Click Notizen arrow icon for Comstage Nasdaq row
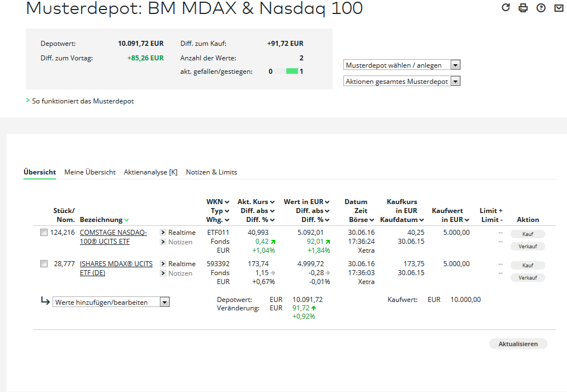This screenshot has height=392, width=567. pyautogui.click(x=163, y=242)
